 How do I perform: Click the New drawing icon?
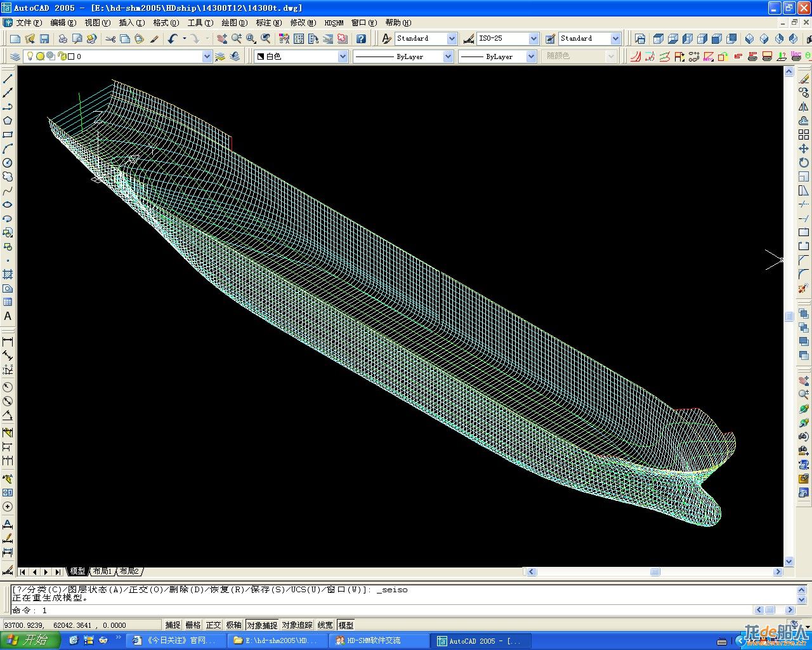[16, 39]
